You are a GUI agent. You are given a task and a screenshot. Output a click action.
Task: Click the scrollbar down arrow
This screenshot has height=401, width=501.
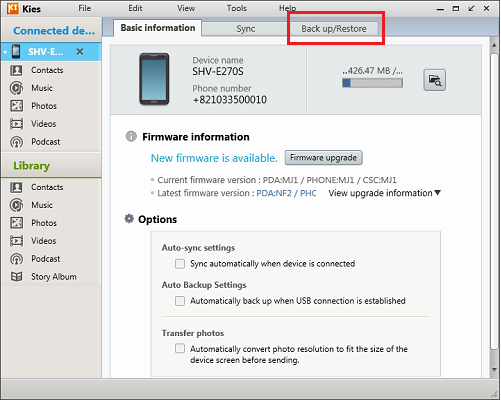(x=494, y=369)
